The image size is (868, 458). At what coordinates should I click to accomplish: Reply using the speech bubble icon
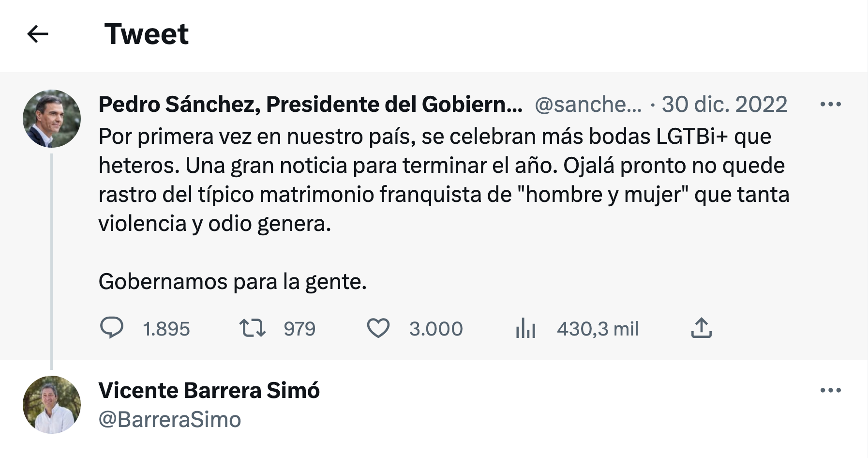112,328
